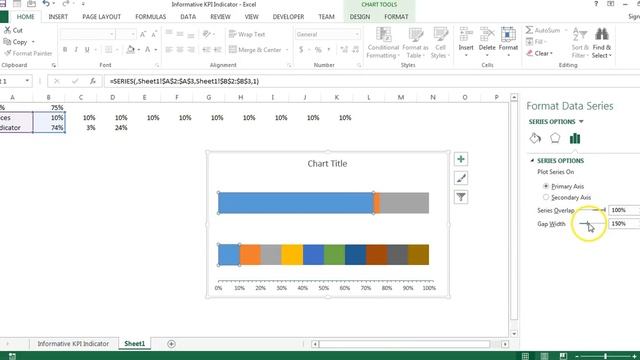The height and width of the screenshot is (360, 640).
Task: Open the HOME ribbon tab
Action: 25,17
